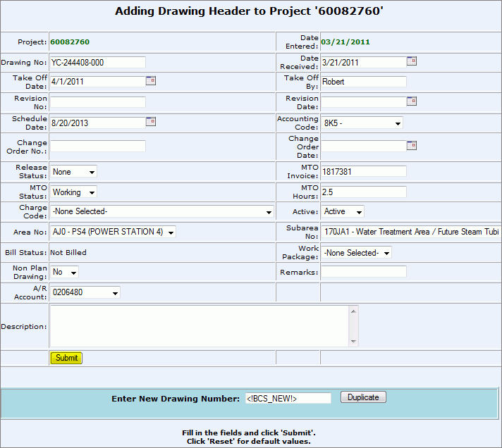Expand the Area No dropdown
The image size is (502, 448).
coord(113,232)
